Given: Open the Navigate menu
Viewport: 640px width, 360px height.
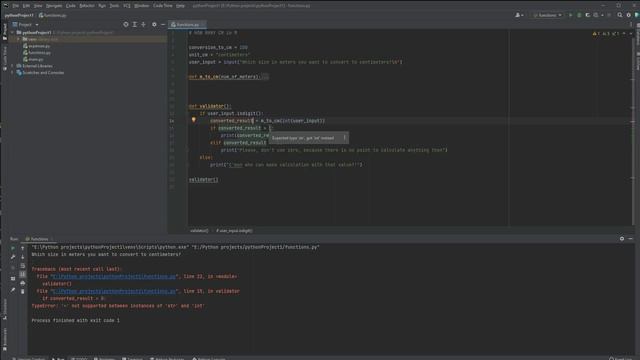Looking at the screenshot, I should (x=54, y=6).
